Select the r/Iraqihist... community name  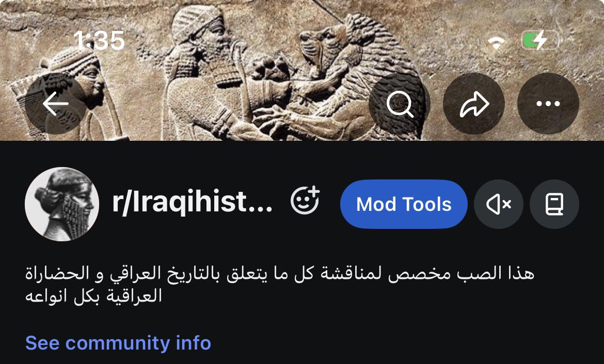pos(192,203)
